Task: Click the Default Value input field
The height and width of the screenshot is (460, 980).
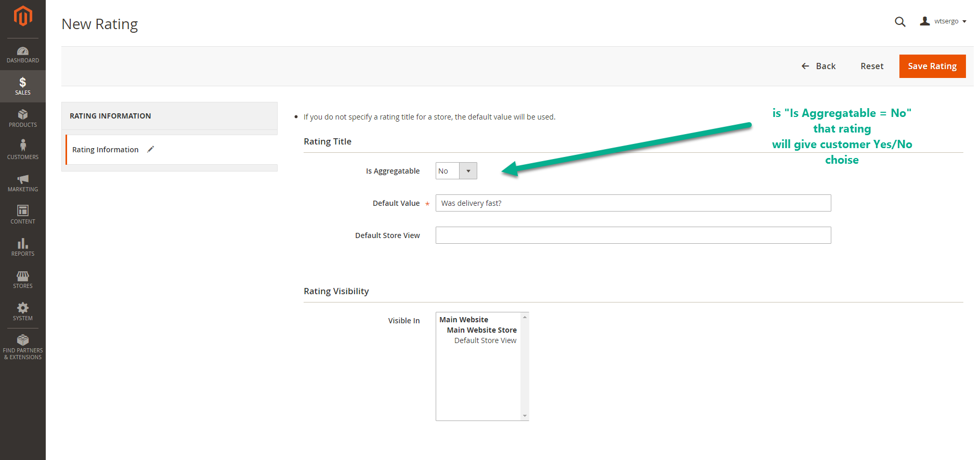Action: 633,203
